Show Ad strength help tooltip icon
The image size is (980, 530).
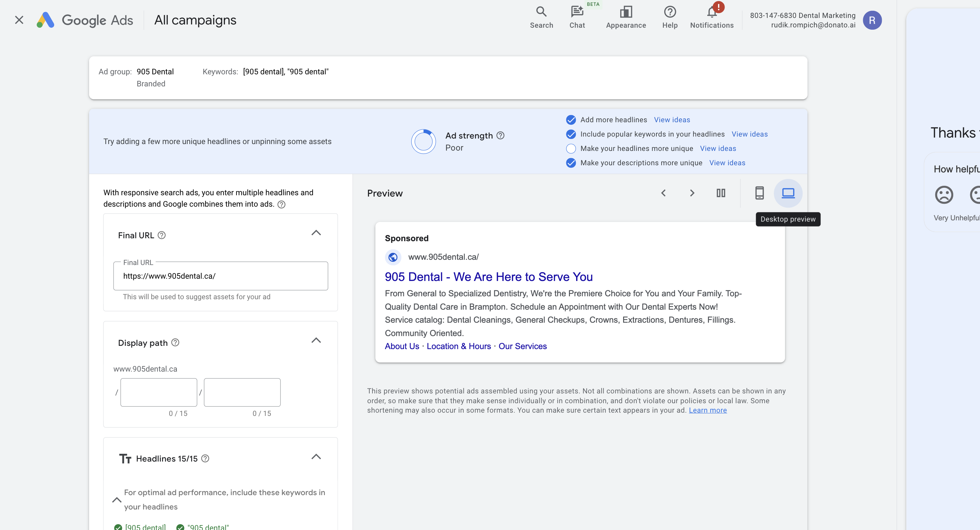500,135
